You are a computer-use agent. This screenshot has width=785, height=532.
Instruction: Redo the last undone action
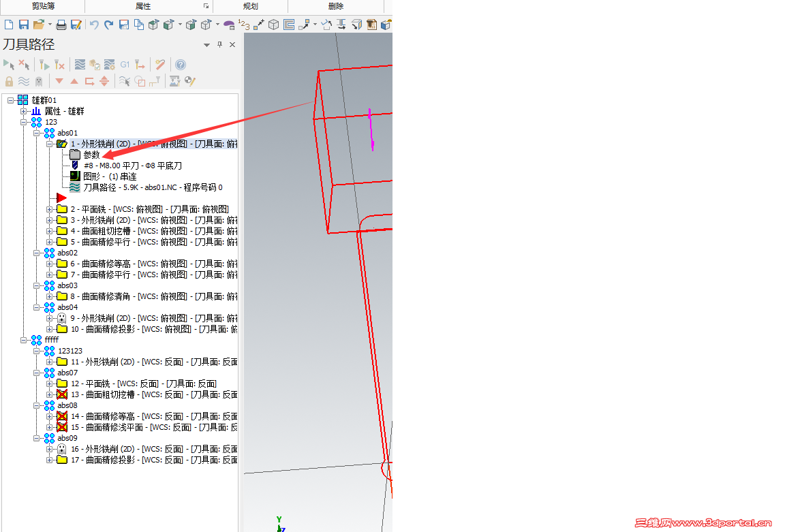click(x=108, y=25)
